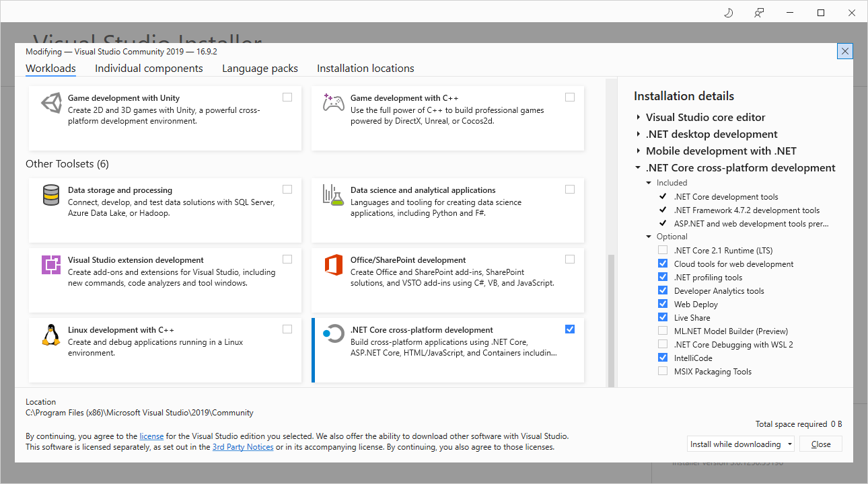
Task: Open the license link
Action: 151,436
